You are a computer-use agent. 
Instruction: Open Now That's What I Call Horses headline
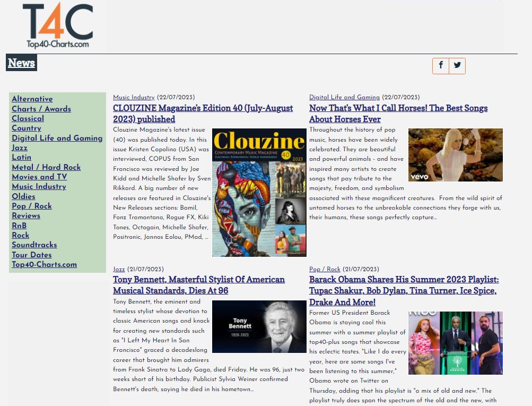click(398, 114)
